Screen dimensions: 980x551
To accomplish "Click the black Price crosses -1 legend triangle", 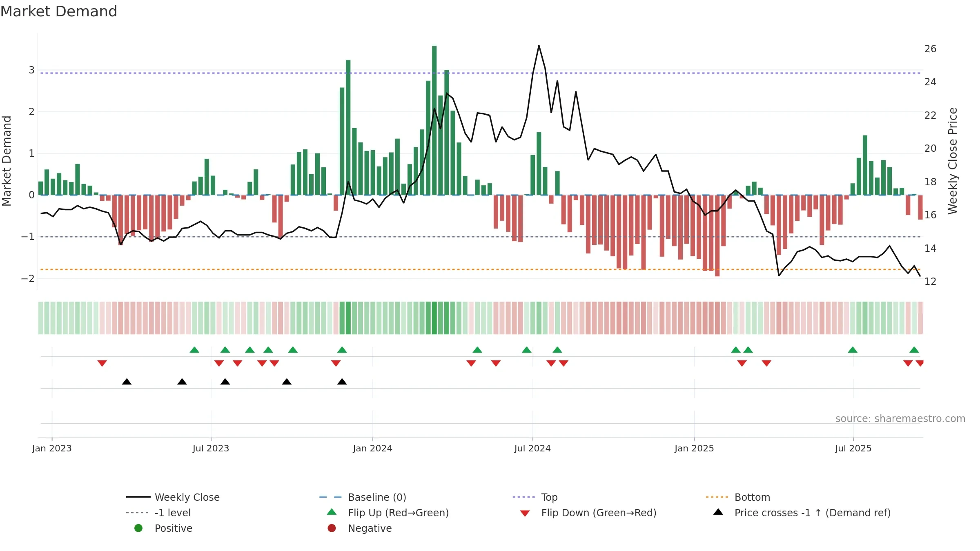I will (718, 512).
